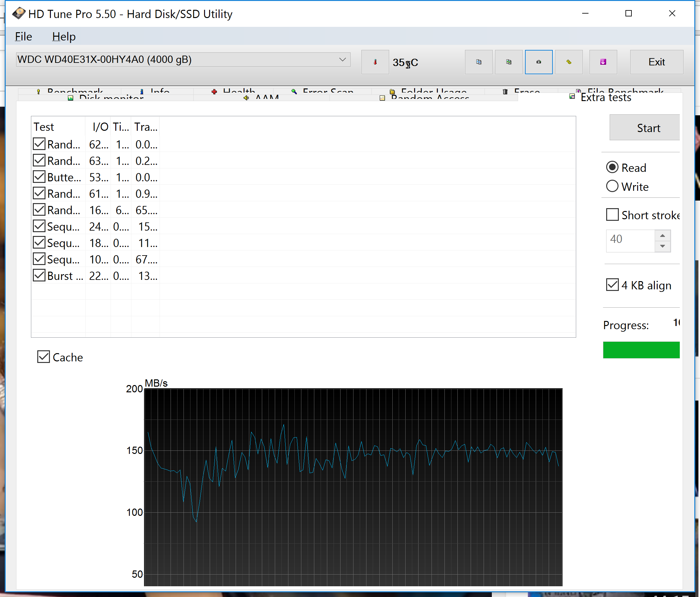Viewport: 700px width, 597px height.
Task: Switch to the Folder Usage tab
Action: coord(428,91)
